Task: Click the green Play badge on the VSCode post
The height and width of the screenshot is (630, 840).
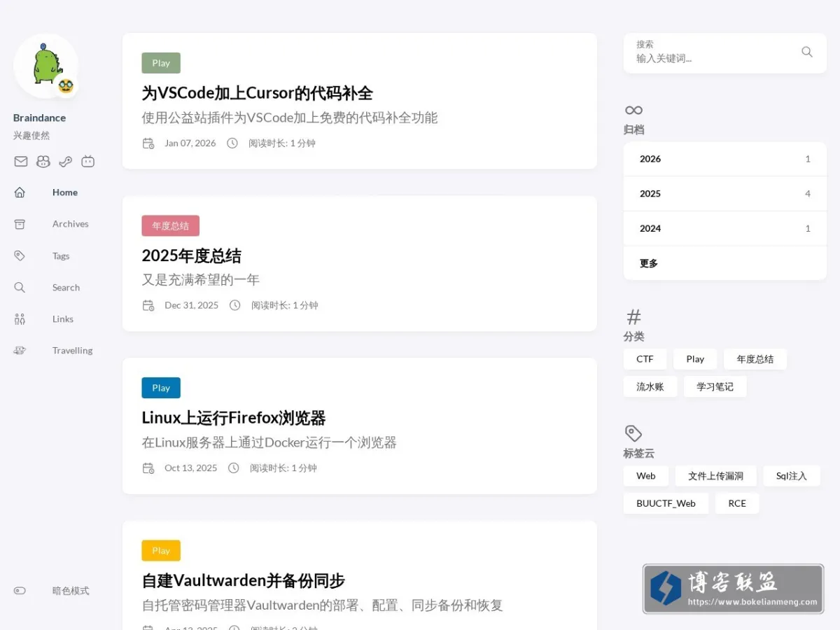Action: click(161, 63)
